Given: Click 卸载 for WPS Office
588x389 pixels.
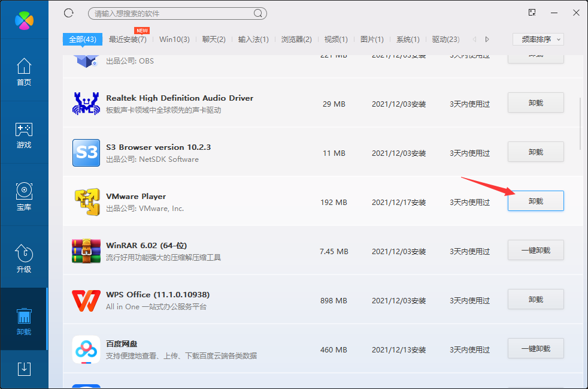Looking at the screenshot, I should [x=535, y=299].
